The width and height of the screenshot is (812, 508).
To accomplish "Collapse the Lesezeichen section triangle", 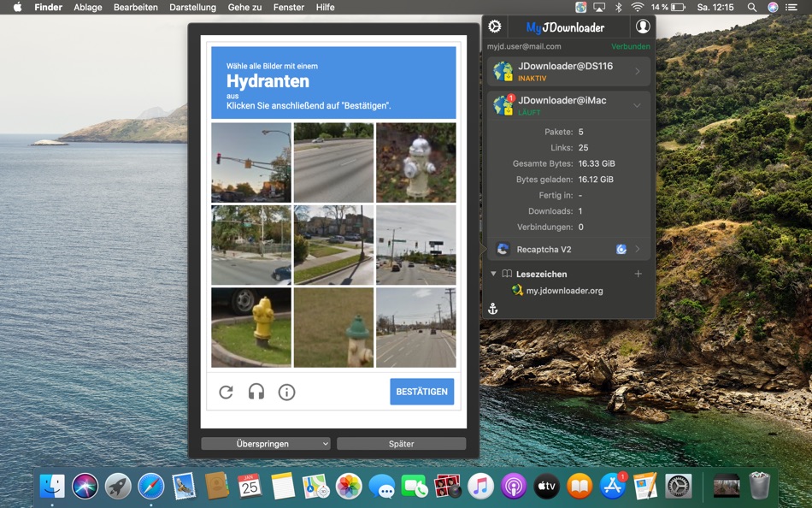I will tap(493, 274).
